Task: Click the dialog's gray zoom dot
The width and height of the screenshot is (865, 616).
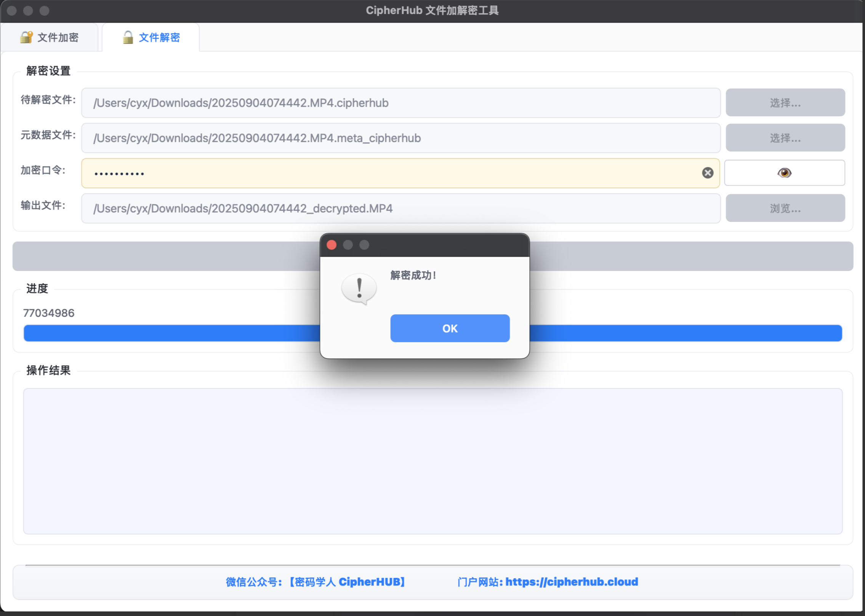Action: [x=364, y=245]
